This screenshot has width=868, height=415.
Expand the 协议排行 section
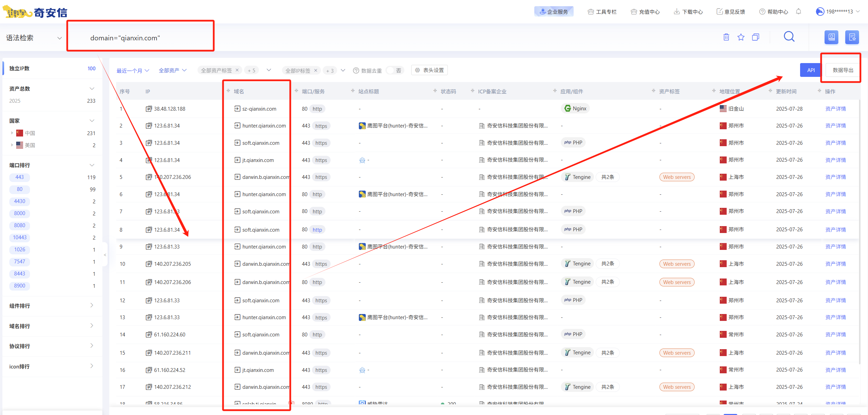pyautogui.click(x=92, y=346)
